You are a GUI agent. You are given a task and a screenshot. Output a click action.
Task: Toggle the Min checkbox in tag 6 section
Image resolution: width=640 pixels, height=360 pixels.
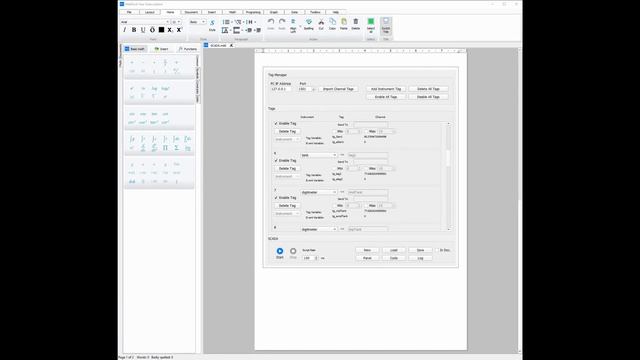[334, 169]
